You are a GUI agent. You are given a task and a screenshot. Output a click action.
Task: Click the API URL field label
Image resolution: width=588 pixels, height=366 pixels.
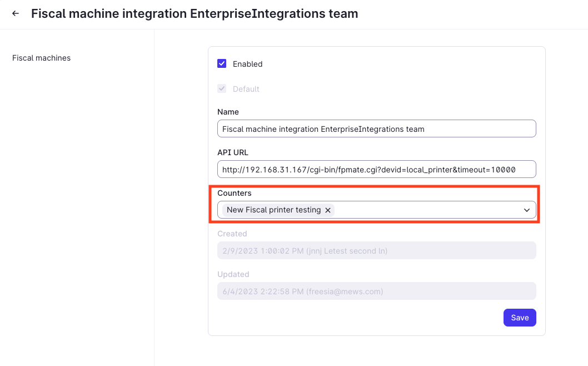click(232, 152)
